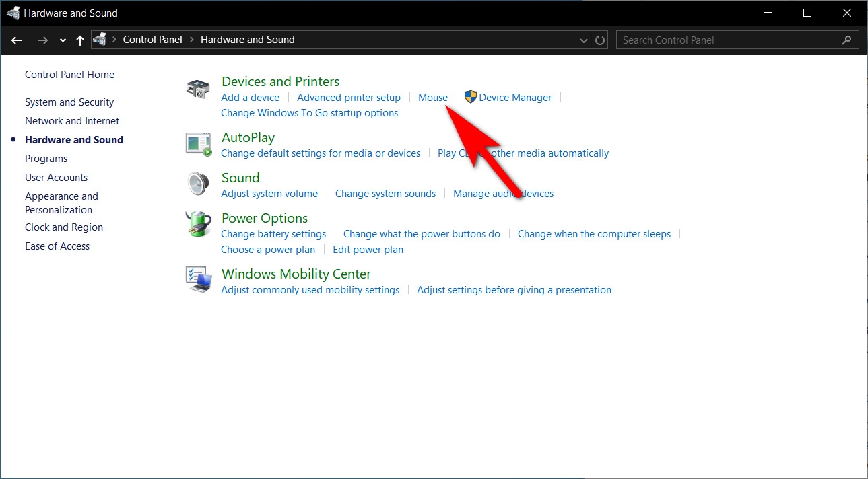The width and height of the screenshot is (868, 479).
Task: Click Adjust system volume
Action: (x=269, y=194)
